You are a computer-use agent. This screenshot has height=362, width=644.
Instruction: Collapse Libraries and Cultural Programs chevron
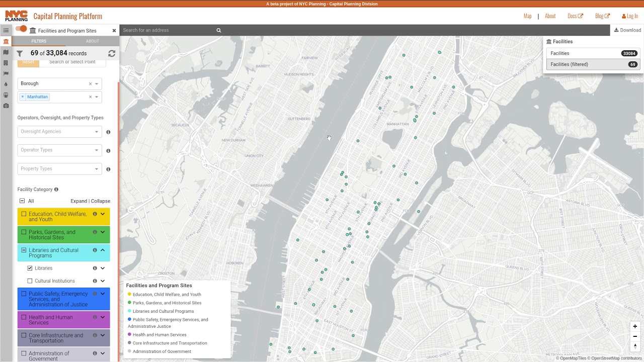pyautogui.click(x=103, y=250)
